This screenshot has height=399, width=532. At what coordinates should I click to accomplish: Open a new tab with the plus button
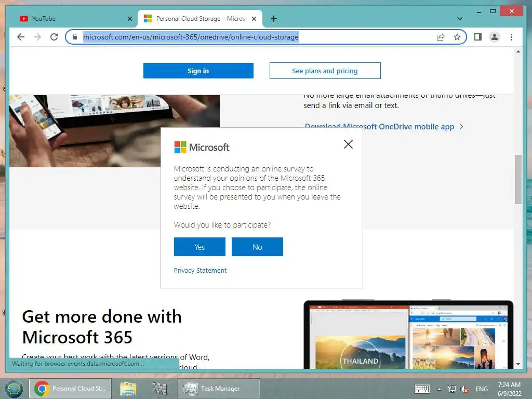[274, 19]
